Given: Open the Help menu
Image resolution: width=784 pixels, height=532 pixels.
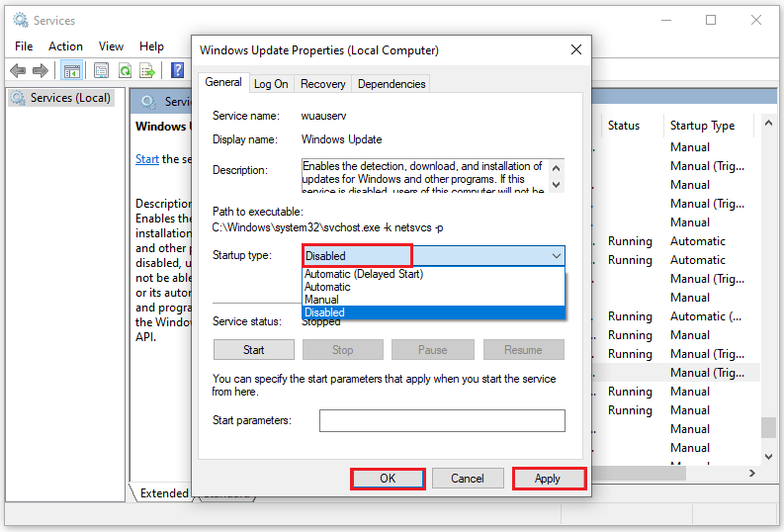Looking at the screenshot, I should coord(151,46).
